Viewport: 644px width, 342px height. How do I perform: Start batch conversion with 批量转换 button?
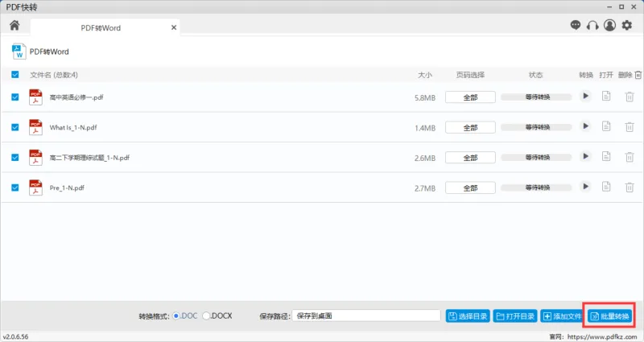point(610,316)
